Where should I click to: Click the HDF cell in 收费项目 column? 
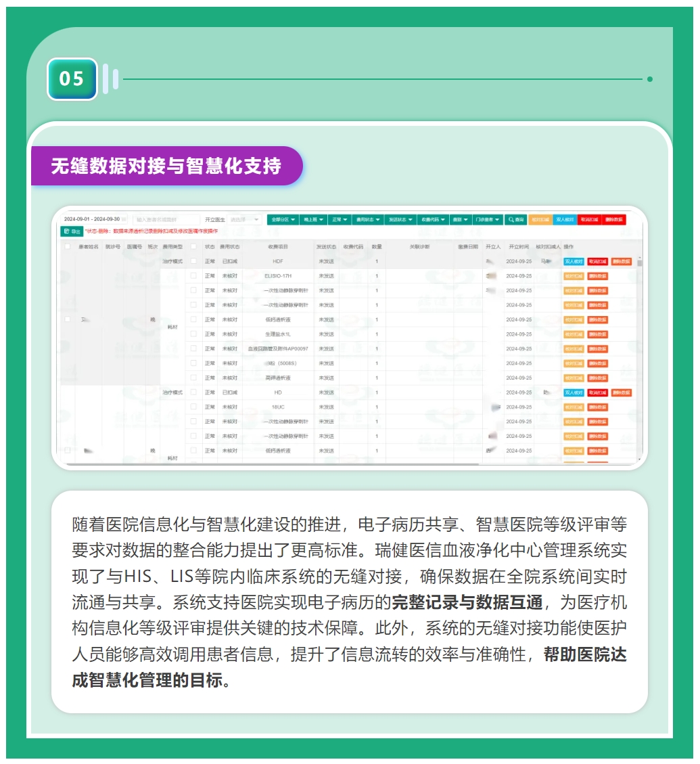[278, 262]
